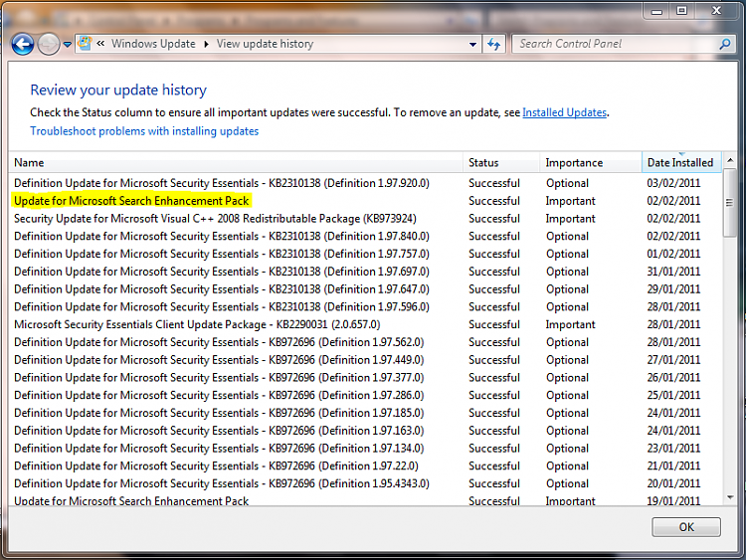Select Windows Update breadcrumb
The image size is (746, 560).
(x=153, y=44)
